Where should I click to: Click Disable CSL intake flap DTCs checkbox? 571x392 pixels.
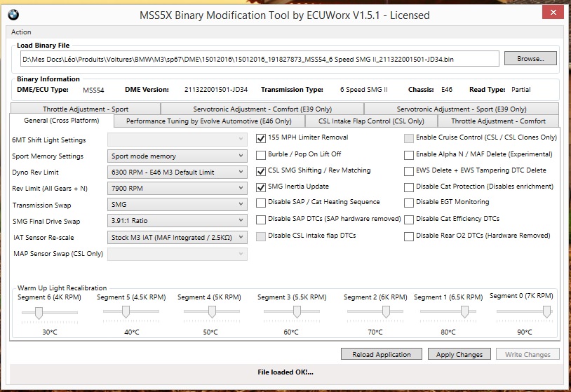click(x=261, y=236)
